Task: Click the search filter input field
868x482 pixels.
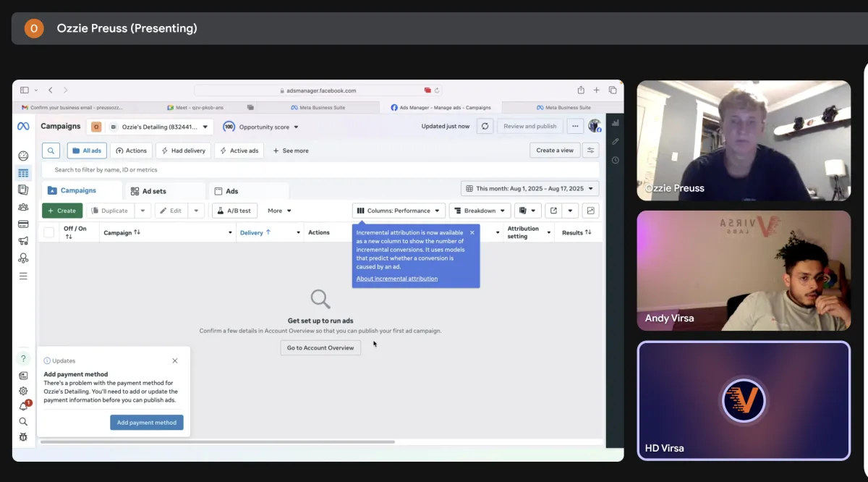Action: pyautogui.click(x=320, y=169)
